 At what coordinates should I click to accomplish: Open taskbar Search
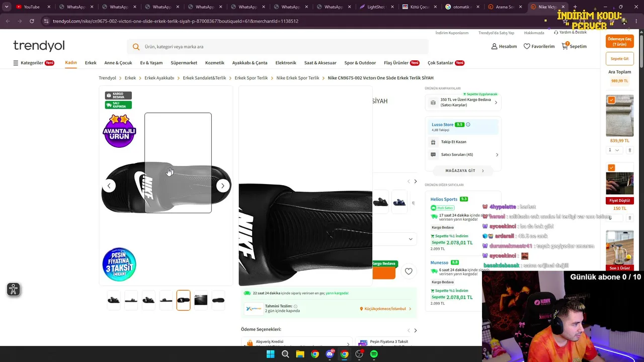click(285, 354)
